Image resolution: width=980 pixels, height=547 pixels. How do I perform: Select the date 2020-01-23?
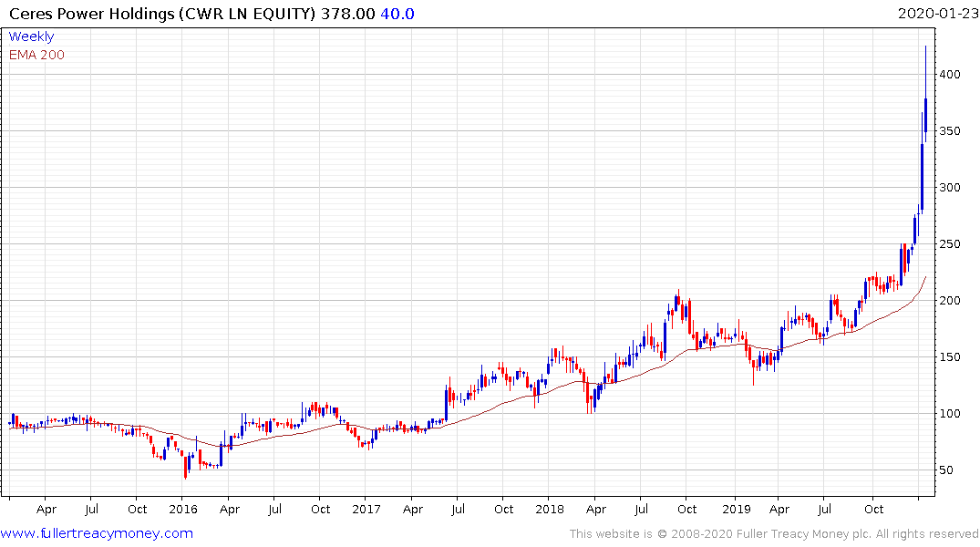coord(938,13)
